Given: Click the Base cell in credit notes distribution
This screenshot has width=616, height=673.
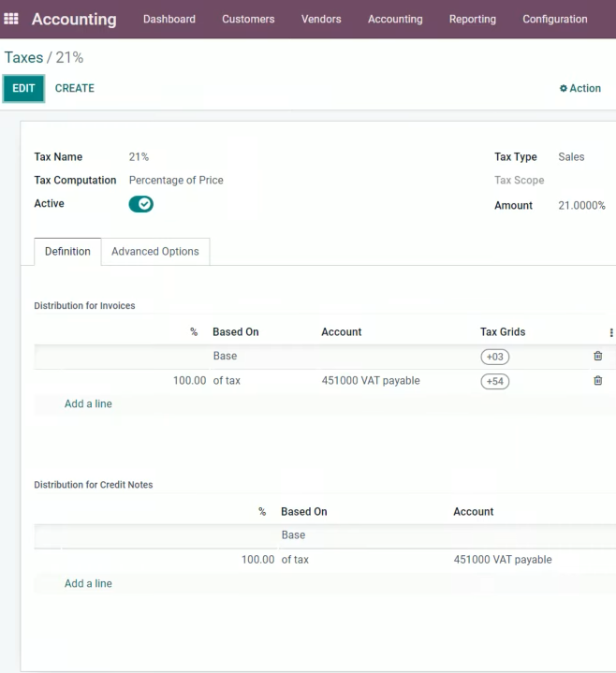Looking at the screenshot, I should pyautogui.click(x=293, y=534).
